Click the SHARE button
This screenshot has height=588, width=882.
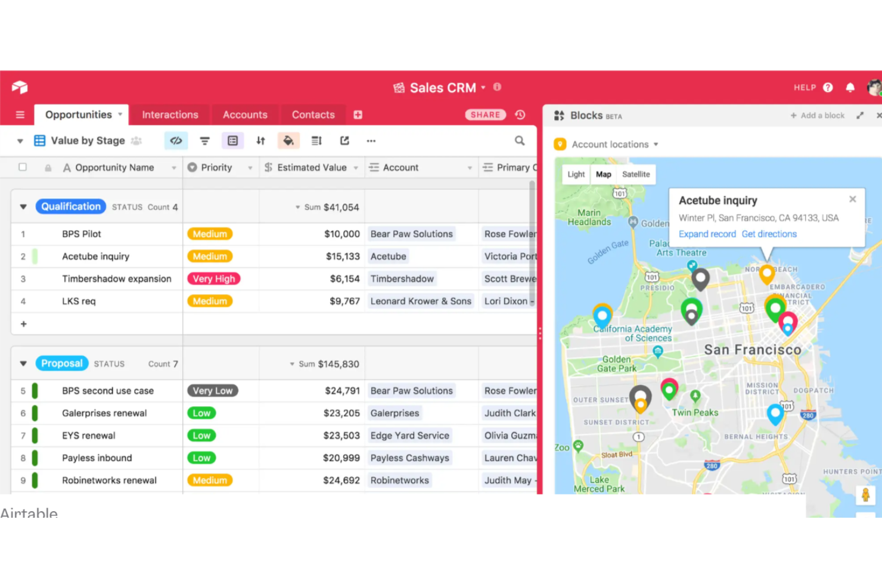486,115
